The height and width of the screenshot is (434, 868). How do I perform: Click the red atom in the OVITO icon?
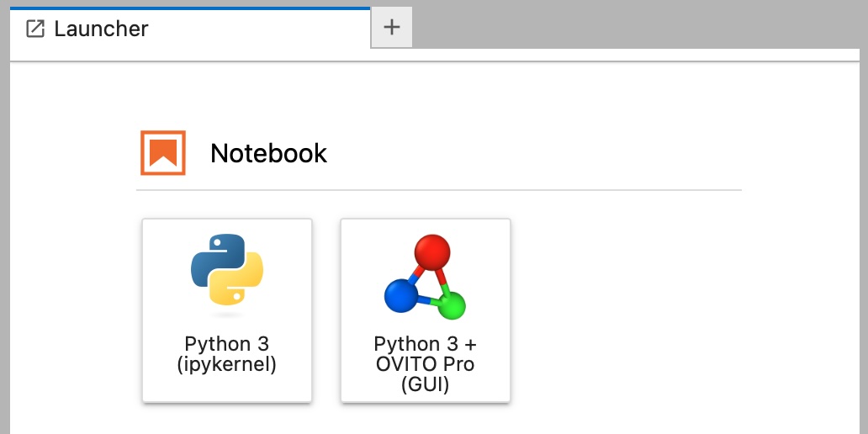(431, 251)
